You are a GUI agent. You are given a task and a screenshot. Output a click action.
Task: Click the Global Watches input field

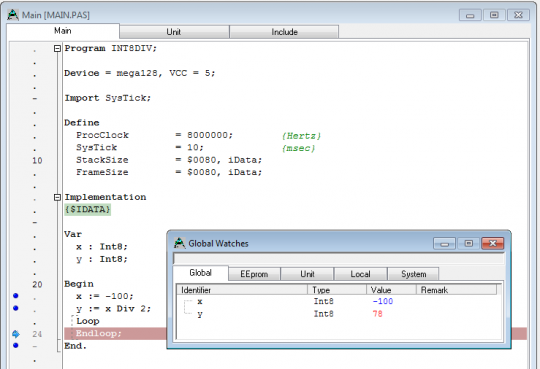click(x=339, y=258)
